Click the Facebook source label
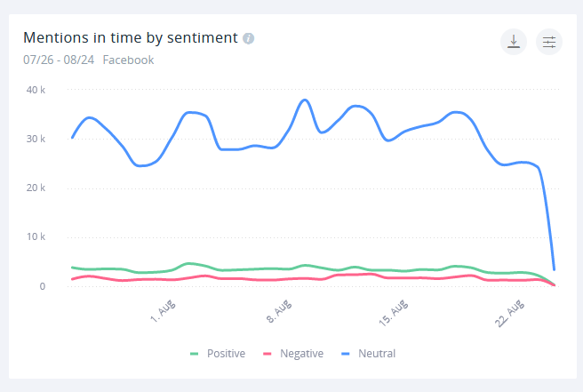Screen dimensions: 583x392 click(x=128, y=60)
